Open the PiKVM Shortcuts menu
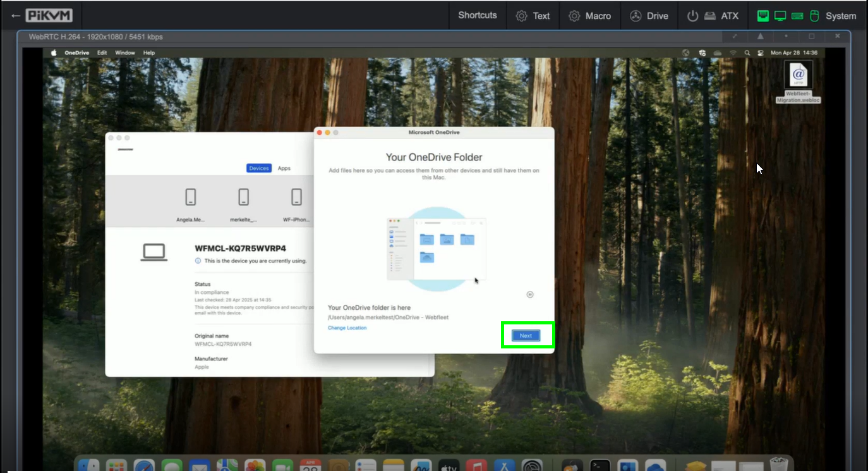 click(478, 15)
